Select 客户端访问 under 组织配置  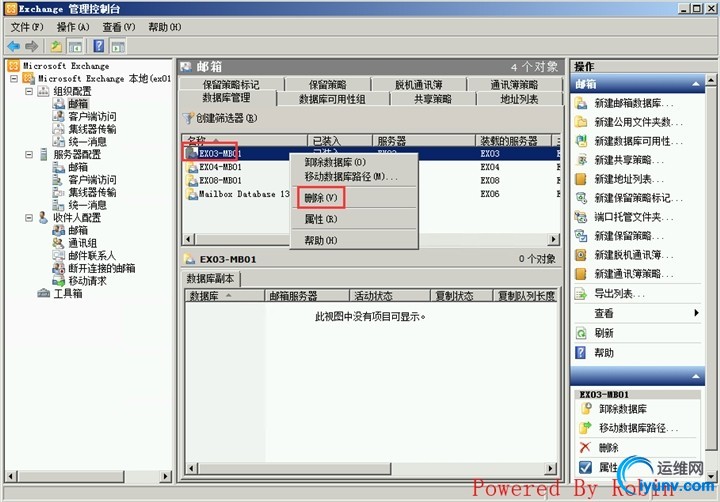(x=92, y=117)
